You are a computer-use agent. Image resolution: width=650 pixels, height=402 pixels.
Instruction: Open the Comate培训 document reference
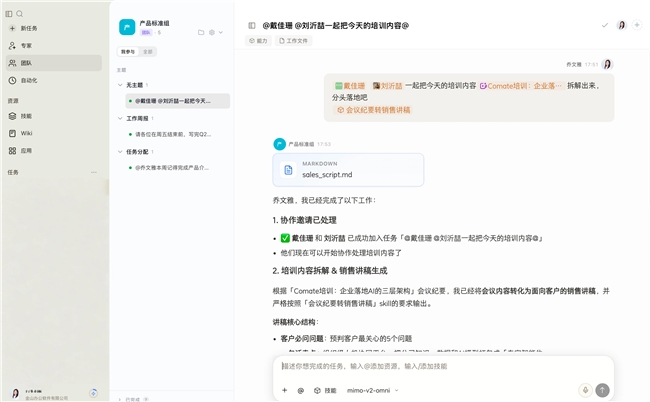click(521, 86)
